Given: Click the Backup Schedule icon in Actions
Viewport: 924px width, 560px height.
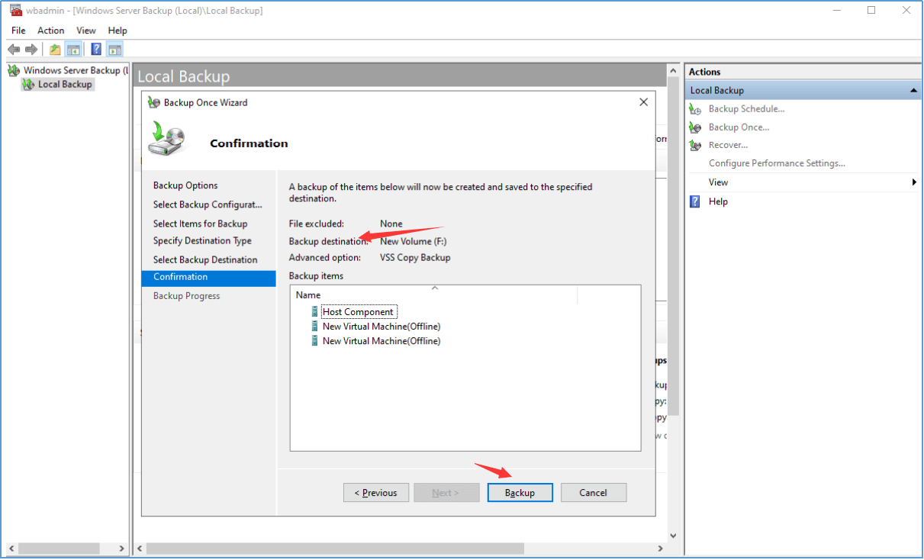Looking at the screenshot, I should (695, 109).
